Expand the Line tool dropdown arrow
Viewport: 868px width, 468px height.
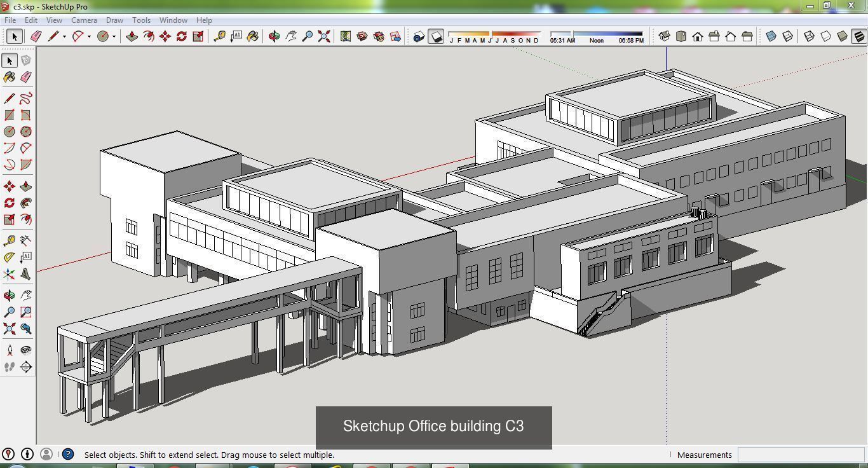tap(64, 37)
